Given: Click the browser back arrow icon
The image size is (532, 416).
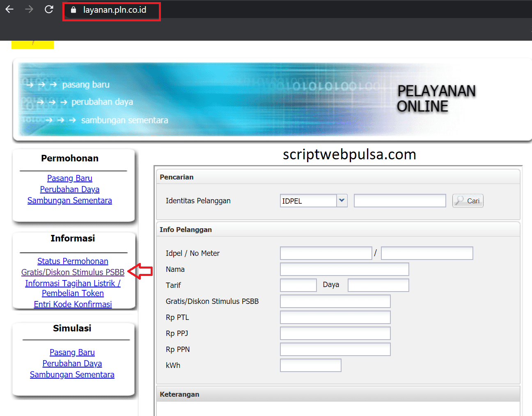Looking at the screenshot, I should coord(9,9).
